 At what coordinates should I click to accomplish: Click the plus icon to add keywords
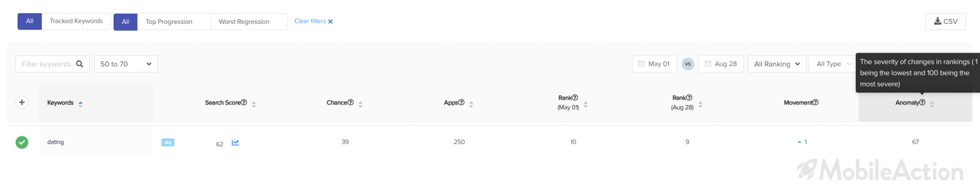coord(22,102)
